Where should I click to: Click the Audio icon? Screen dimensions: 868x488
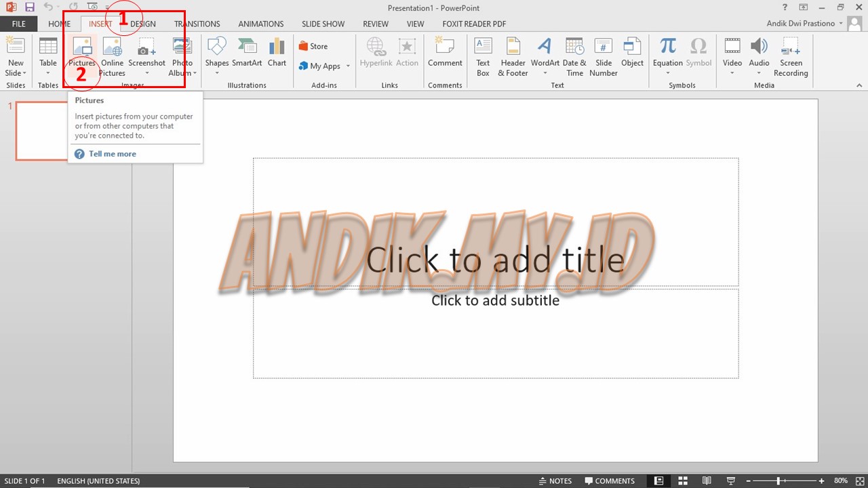tap(759, 46)
